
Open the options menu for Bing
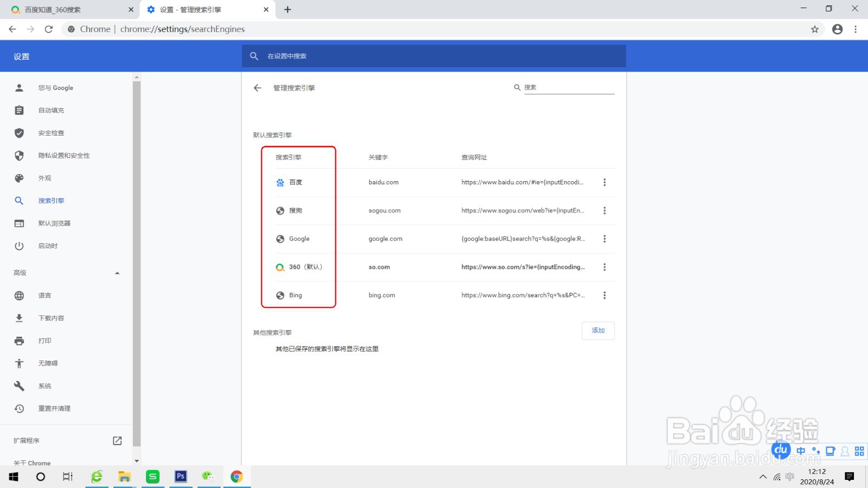pos(605,295)
